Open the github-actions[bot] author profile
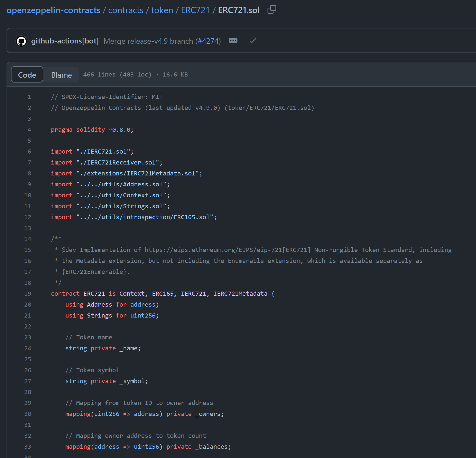 tap(65, 41)
